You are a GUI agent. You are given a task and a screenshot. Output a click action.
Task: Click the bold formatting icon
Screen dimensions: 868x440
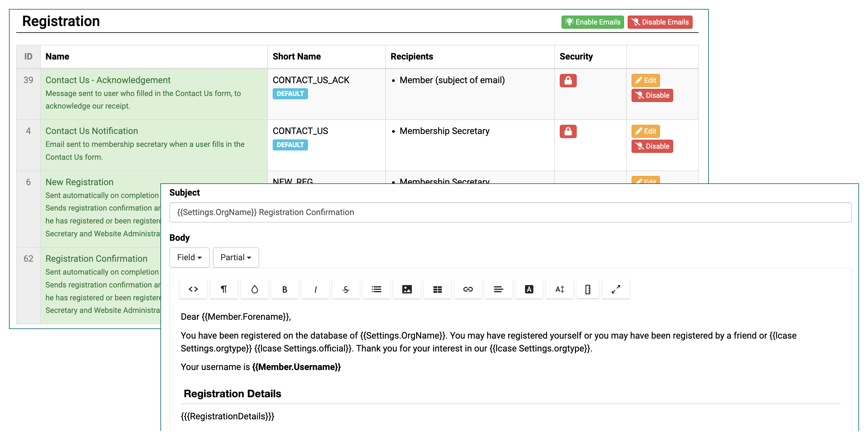point(285,289)
